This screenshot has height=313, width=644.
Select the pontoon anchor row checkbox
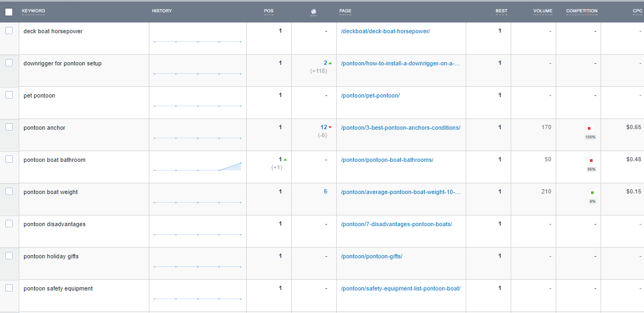point(9,128)
